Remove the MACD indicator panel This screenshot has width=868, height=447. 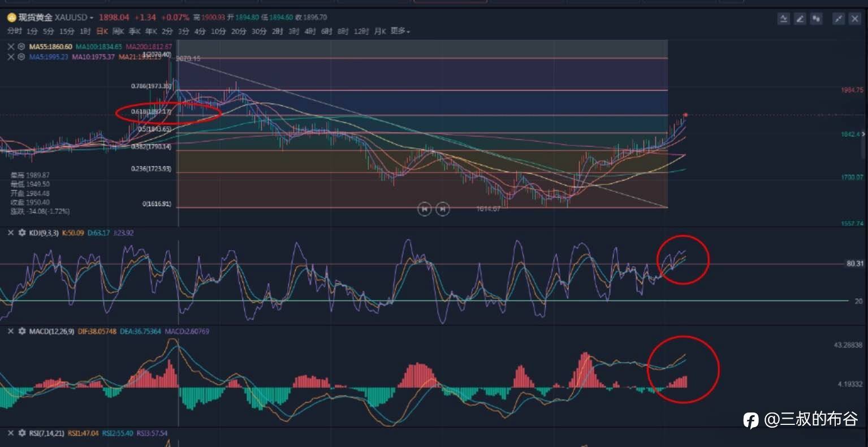pyautogui.click(x=11, y=331)
